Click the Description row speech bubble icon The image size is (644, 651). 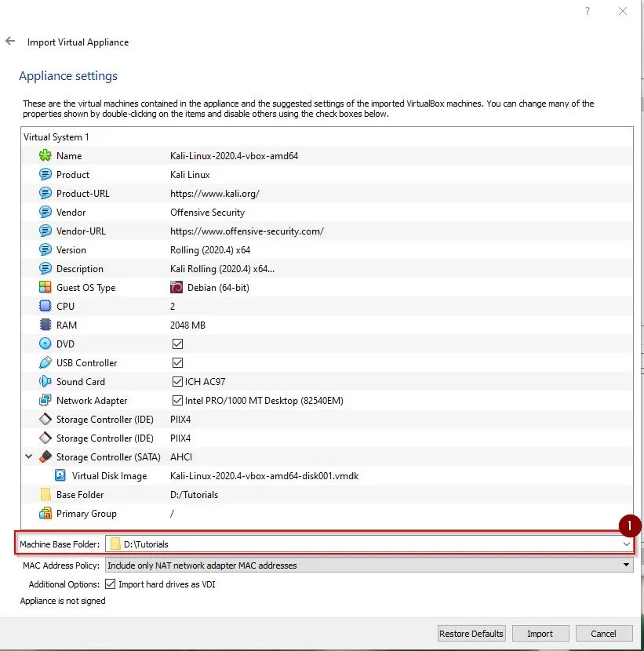tap(45, 268)
